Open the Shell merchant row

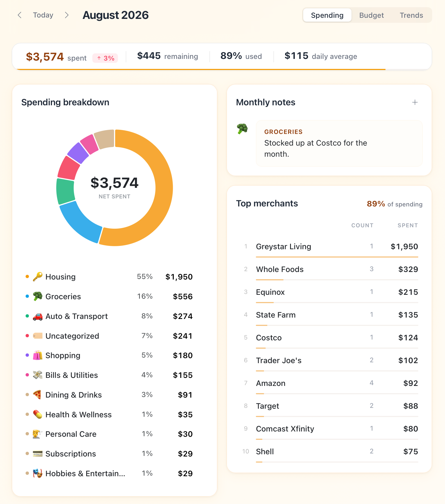(x=329, y=451)
